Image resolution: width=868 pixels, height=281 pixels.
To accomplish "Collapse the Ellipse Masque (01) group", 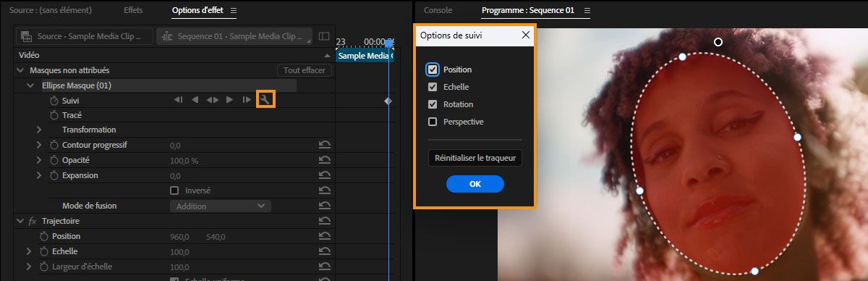I will pyautogui.click(x=30, y=85).
